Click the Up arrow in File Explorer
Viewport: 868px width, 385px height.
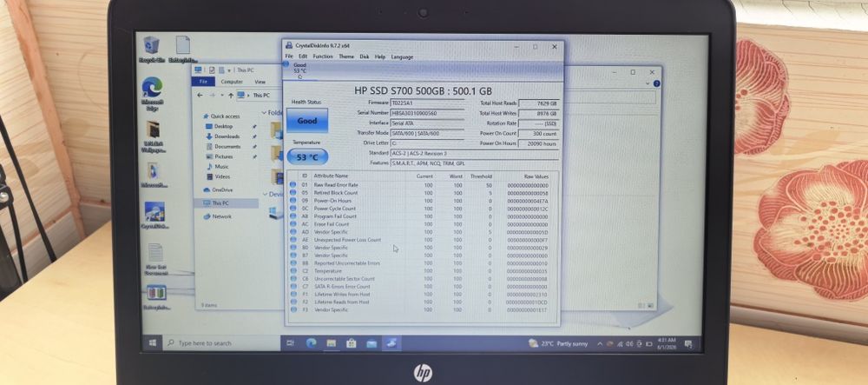[x=230, y=96]
